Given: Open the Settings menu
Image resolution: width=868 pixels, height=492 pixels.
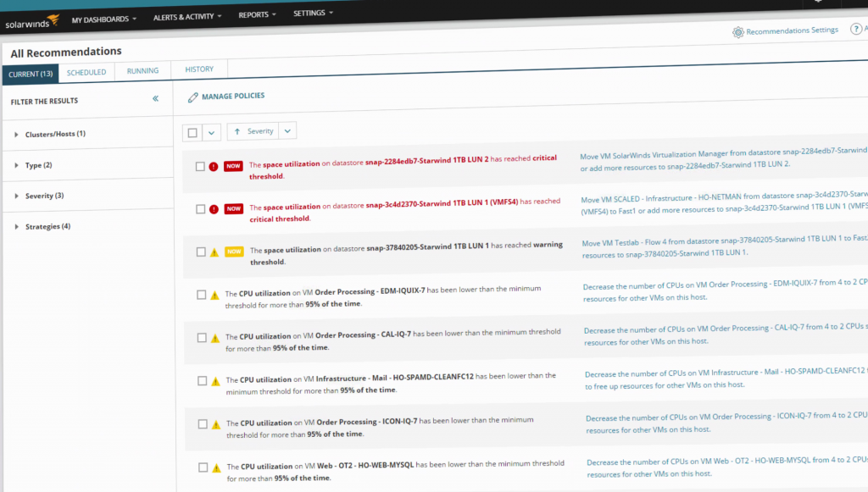Looking at the screenshot, I should [x=314, y=13].
